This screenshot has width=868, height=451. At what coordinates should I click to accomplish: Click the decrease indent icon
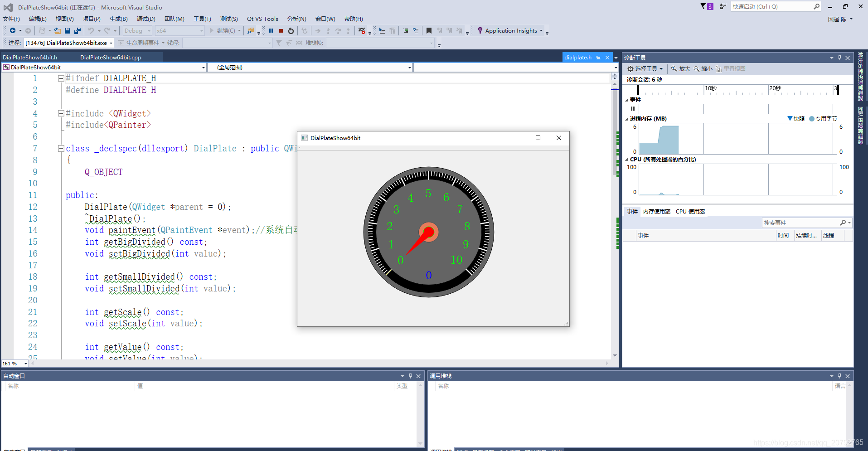tap(406, 31)
